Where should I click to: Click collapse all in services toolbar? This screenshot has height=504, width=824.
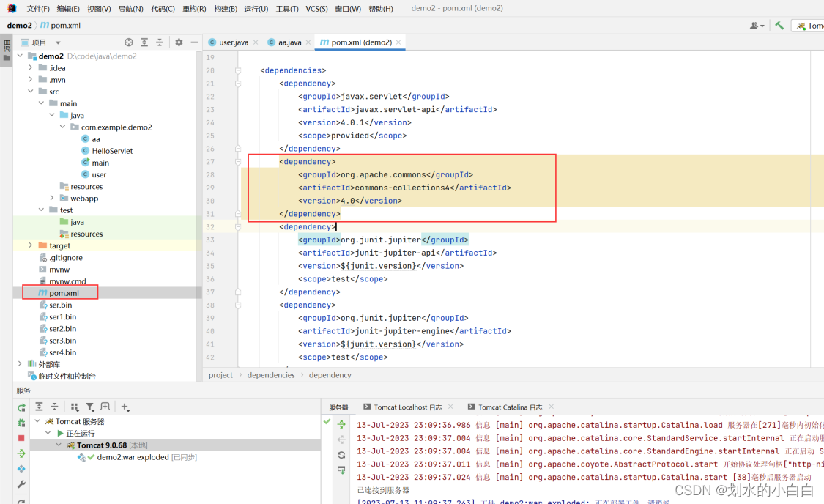[54, 407]
